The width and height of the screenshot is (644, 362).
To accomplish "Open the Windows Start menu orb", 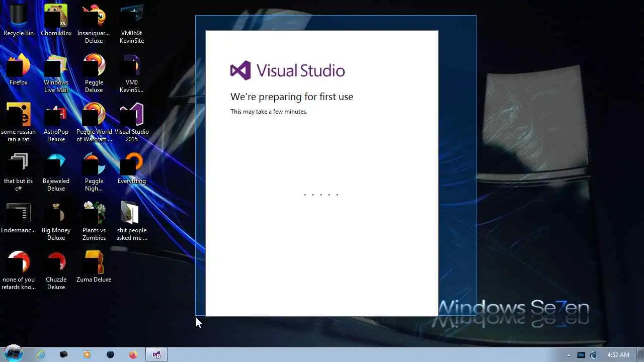I will 14,354.
